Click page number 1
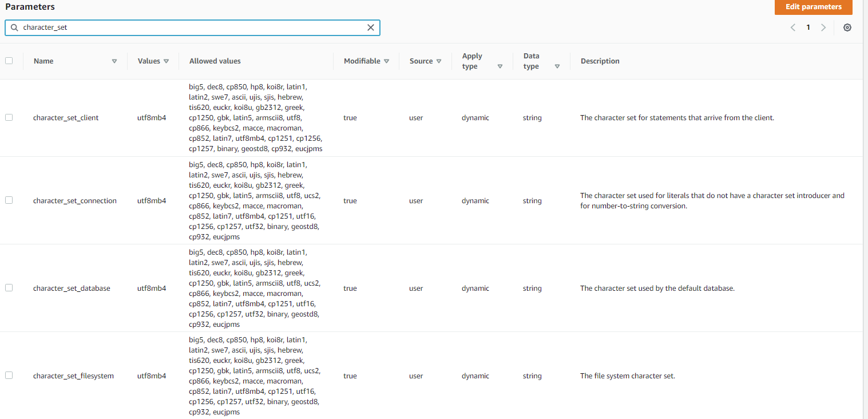Screen dimensions: 868x419 point(808,27)
